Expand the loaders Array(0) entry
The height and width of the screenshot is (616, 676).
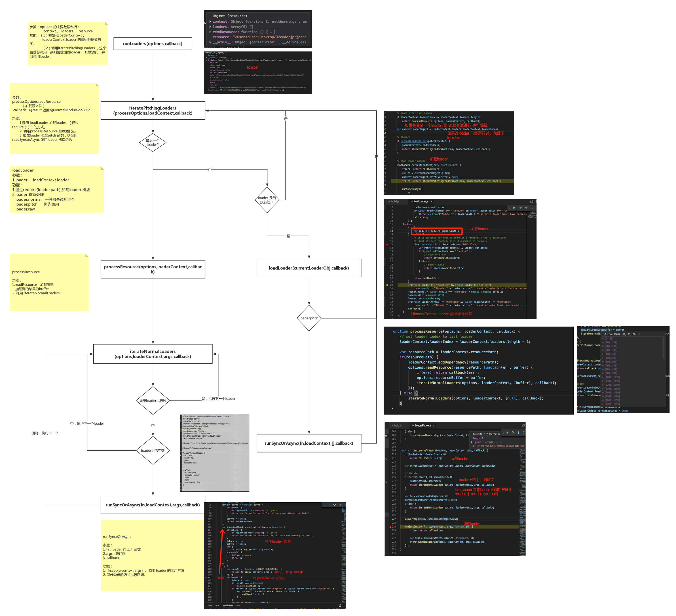(x=210, y=27)
